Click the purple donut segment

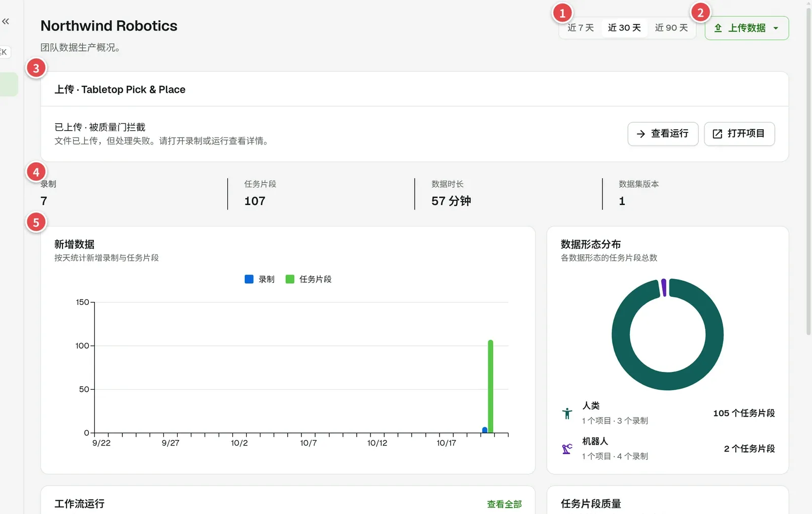(x=663, y=288)
